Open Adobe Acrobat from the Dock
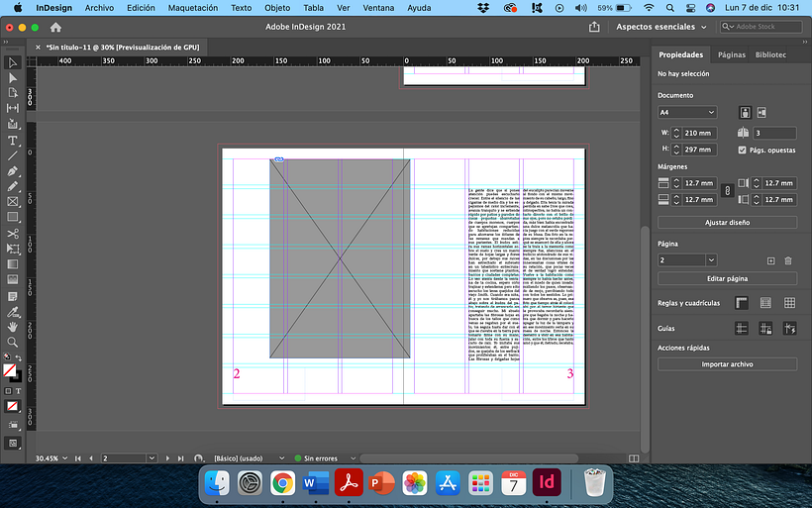This screenshot has height=508, width=812. tap(349, 482)
